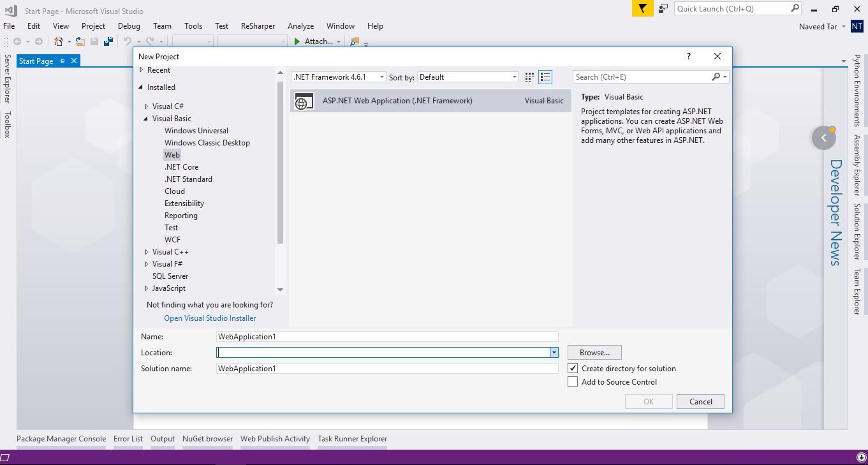The image size is (868, 465).
Task: Click the Navigate Forward toolbar icon
Action: tap(39, 41)
